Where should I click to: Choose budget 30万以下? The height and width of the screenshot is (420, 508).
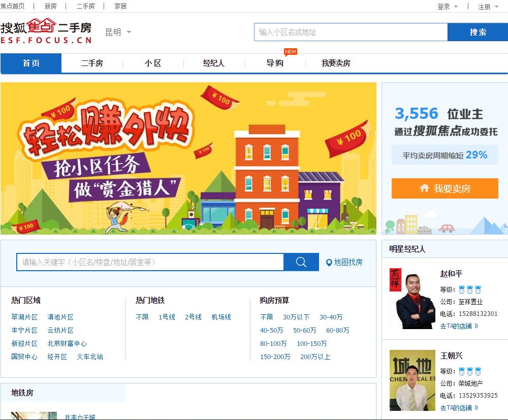[296, 317]
